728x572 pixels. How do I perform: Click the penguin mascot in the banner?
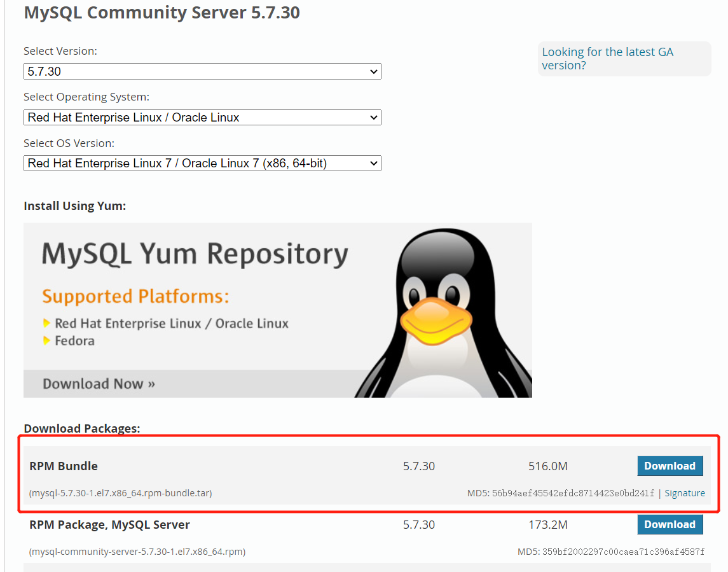click(x=445, y=312)
